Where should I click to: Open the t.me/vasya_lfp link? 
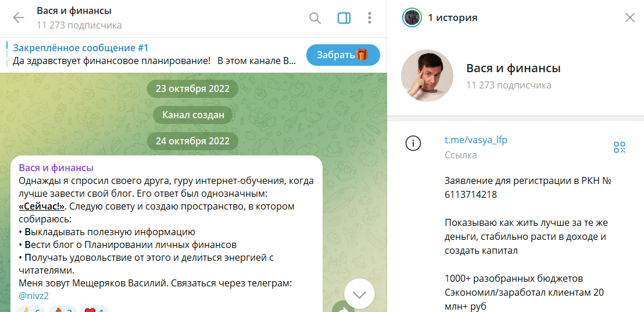coord(476,140)
